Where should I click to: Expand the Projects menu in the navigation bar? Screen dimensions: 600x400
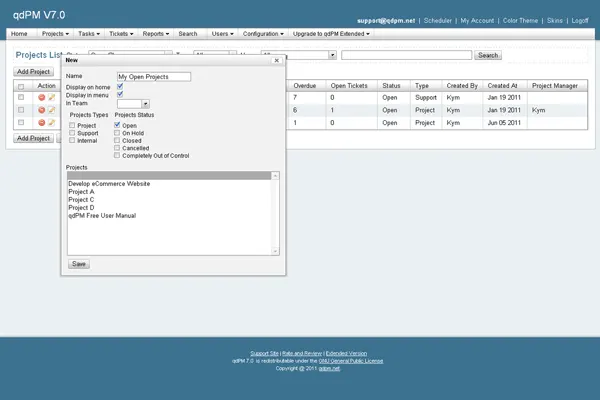coord(55,34)
